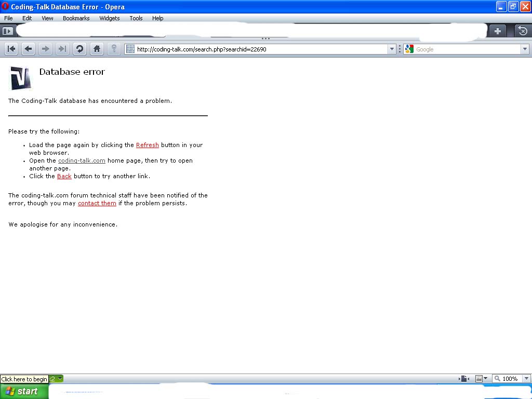Expand the address bar history dropdown
This screenshot has width=532, height=399.
(x=392, y=49)
